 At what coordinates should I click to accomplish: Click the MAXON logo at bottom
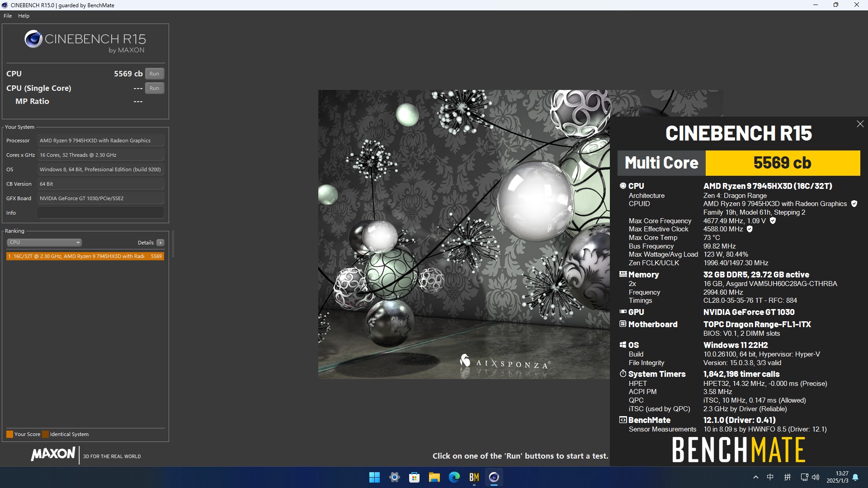53,454
